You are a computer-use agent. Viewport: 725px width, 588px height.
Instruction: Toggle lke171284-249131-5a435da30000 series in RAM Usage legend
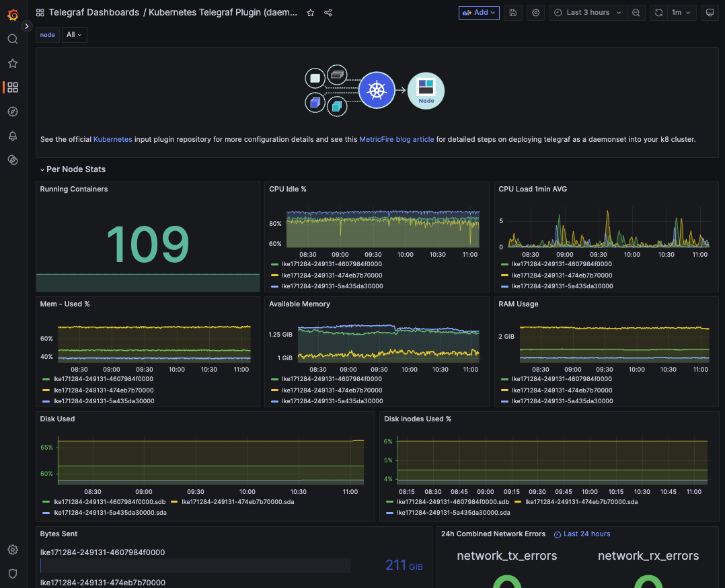(x=562, y=401)
